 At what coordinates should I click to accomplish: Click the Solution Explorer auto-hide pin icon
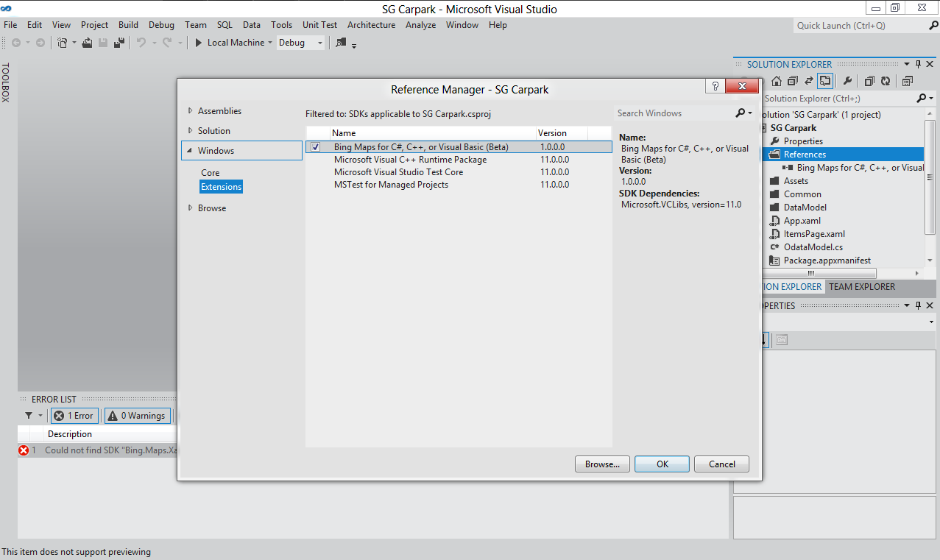(919, 65)
